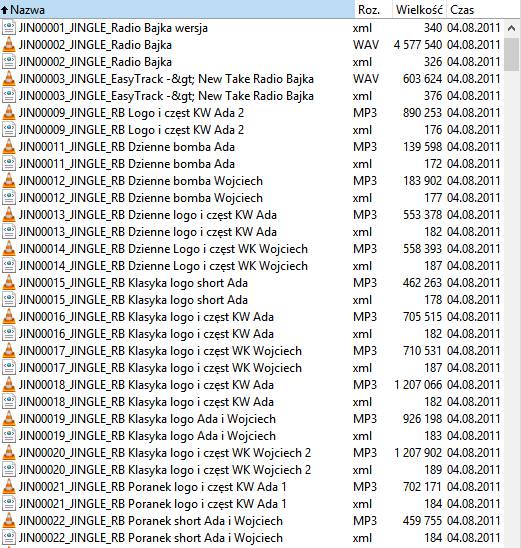The width and height of the screenshot is (521, 548).
Task: Select JIN00014 Dzienne Logo WK Wojciech xml file
Action: click(252, 266)
